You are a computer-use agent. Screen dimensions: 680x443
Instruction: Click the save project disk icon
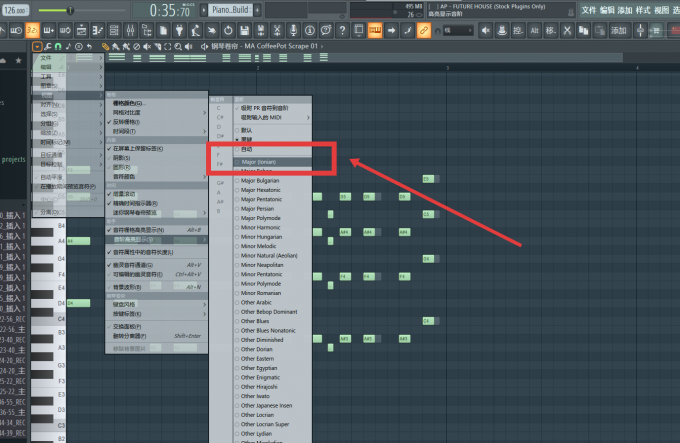tap(245, 30)
